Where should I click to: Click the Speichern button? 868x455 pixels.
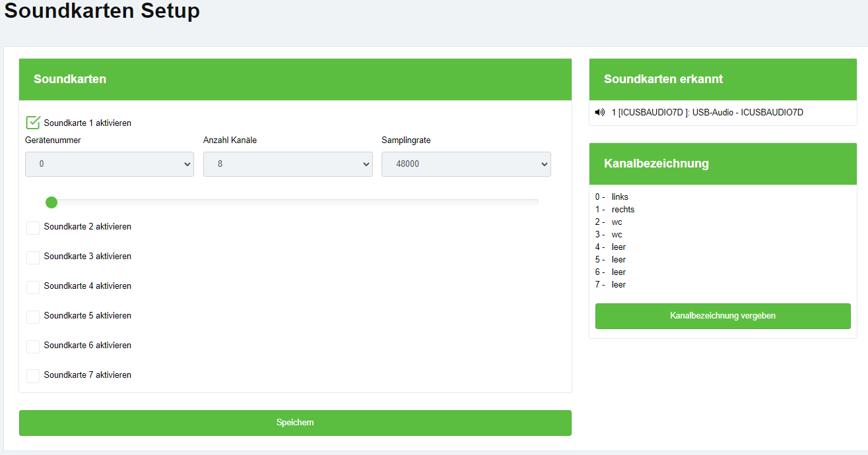(295, 423)
